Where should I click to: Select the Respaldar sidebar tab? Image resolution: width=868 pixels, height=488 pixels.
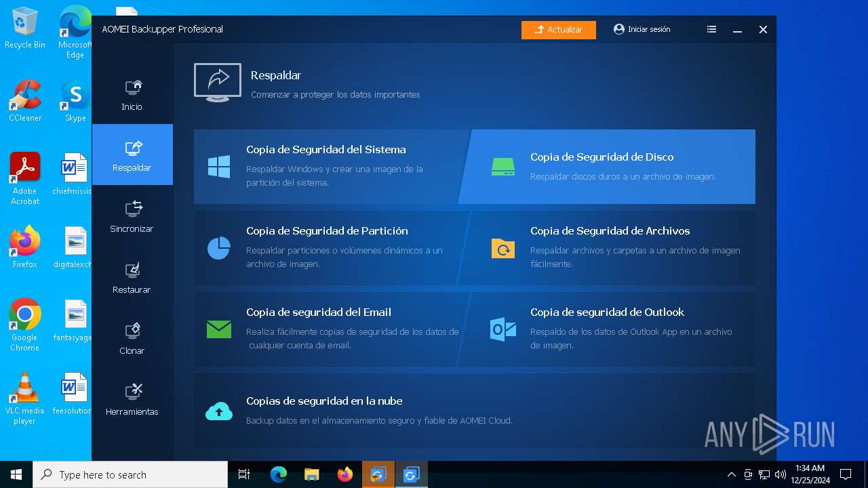(132, 155)
